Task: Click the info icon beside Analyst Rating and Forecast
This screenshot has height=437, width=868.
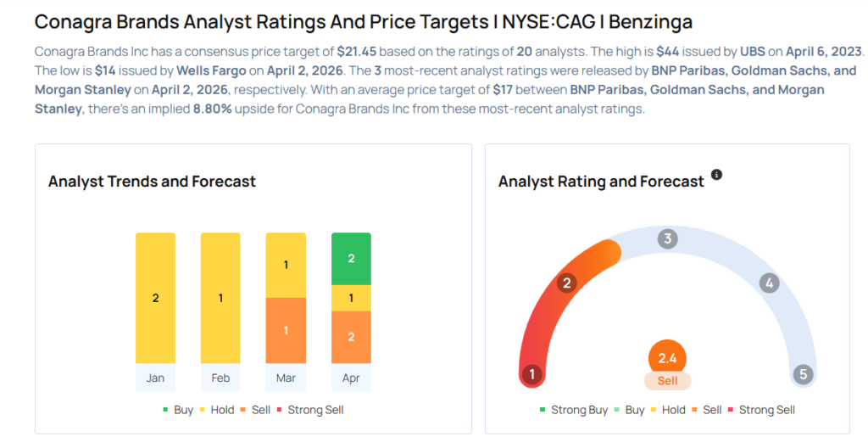Action: [x=716, y=175]
